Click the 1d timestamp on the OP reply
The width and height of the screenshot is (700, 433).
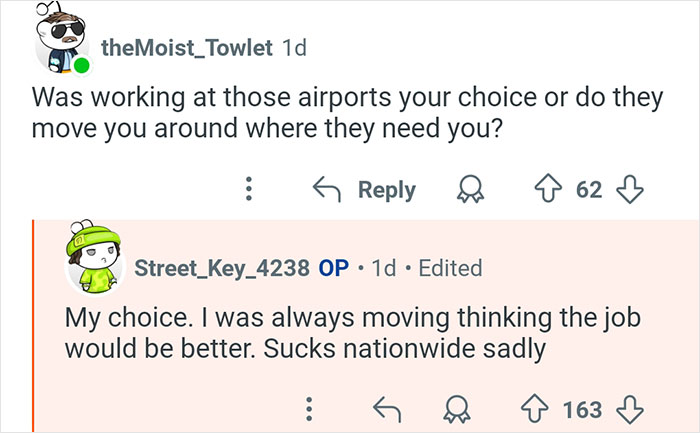(x=383, y=268)
